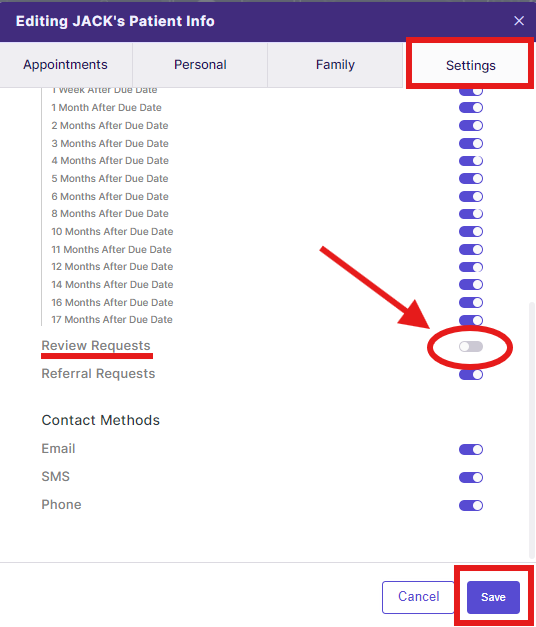Image resolution: width=536 pixels, height=627 pixels.
Task: Turn off the Email contact method
Action: (x=471, y=449)
